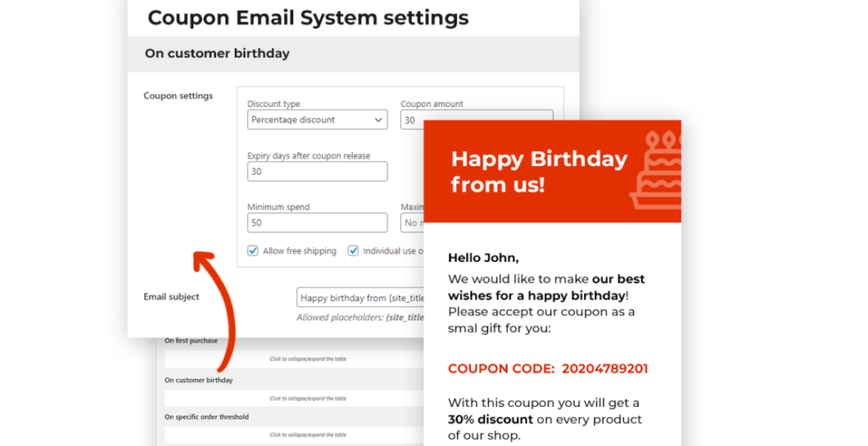Image resolution: width=868 pixels, height=446 pixels.
Task: Select the On first purchase section label
Action: click(191, 341)
